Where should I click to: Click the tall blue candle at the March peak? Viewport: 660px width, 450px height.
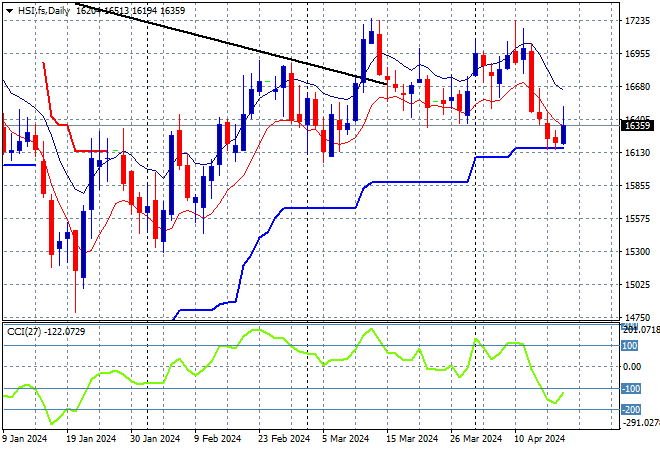363,61
